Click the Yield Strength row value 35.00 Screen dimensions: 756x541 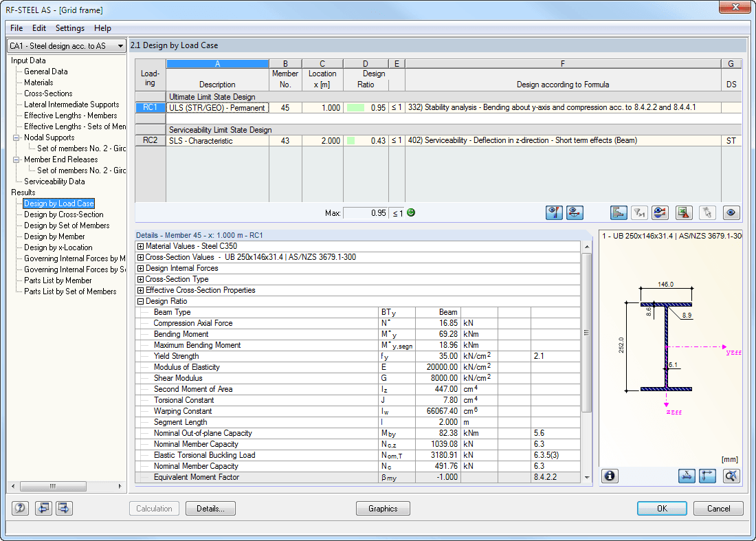pos(437,356)
